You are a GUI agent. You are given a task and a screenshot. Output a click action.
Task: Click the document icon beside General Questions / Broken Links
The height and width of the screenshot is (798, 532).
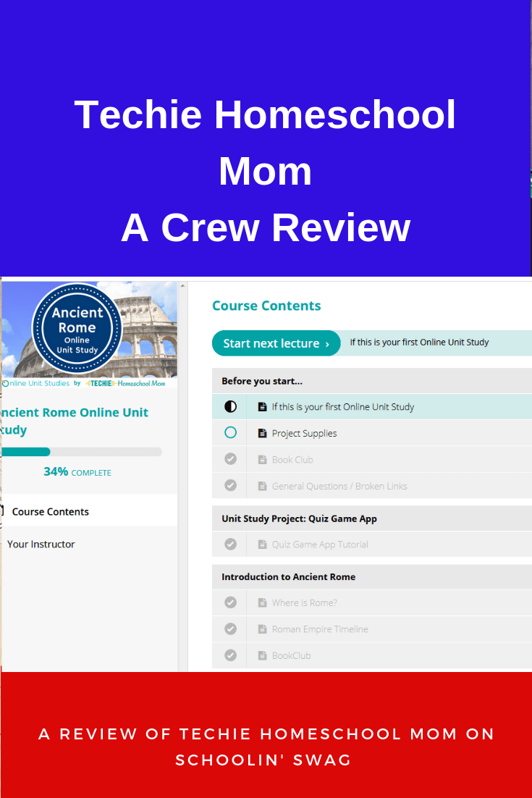(x=262, y=486)
